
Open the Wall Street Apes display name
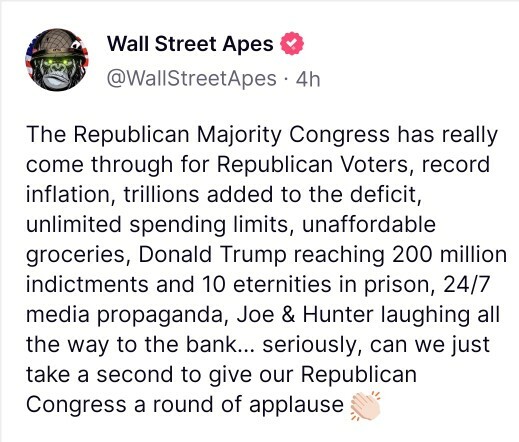pyautogui.click(x=190, y=44)
